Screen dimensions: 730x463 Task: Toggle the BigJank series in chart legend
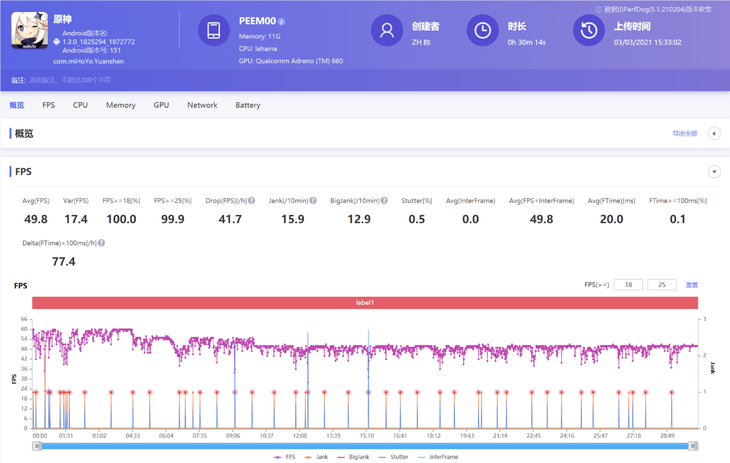point(354,457)
